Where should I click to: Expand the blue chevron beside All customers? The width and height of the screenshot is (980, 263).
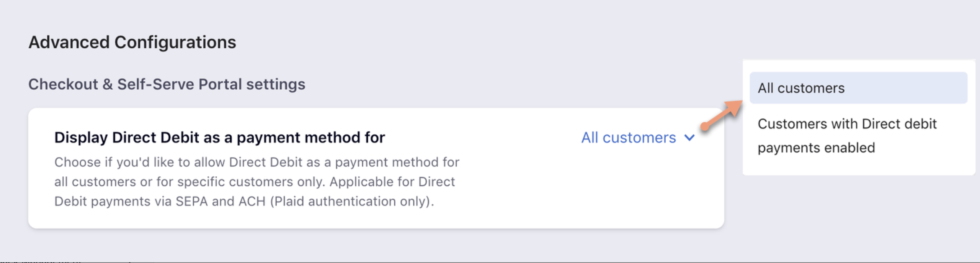(689, 138)
